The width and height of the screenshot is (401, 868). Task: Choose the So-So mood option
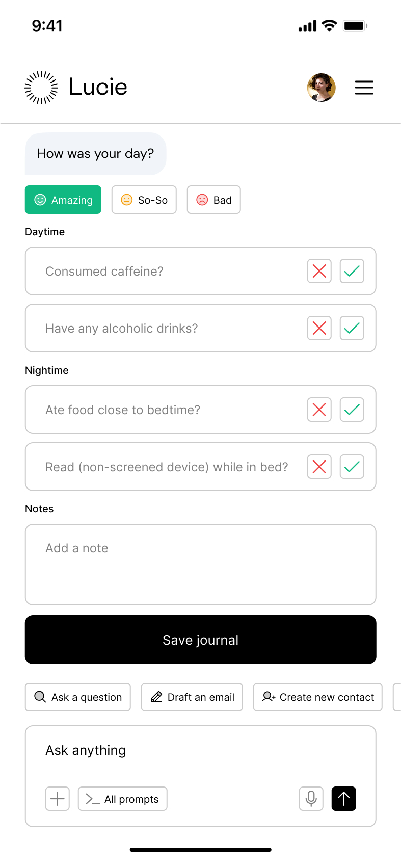click(x=144, y=200)
